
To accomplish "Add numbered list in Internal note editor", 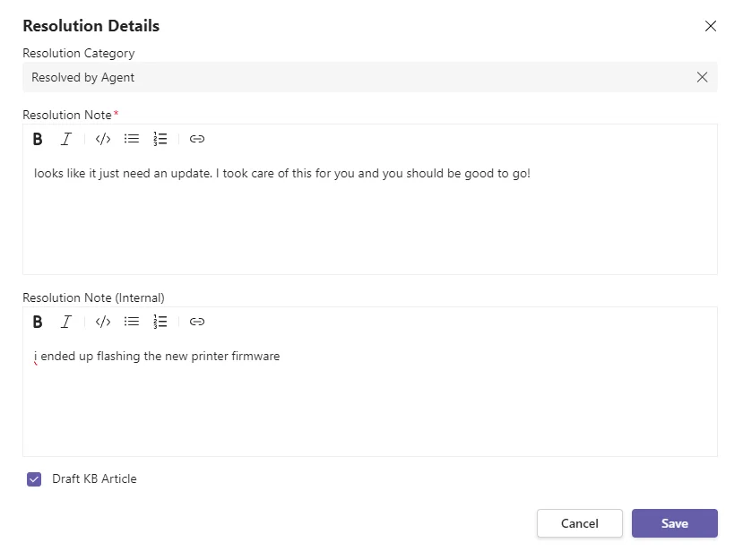I will click(x=160, y=322).
